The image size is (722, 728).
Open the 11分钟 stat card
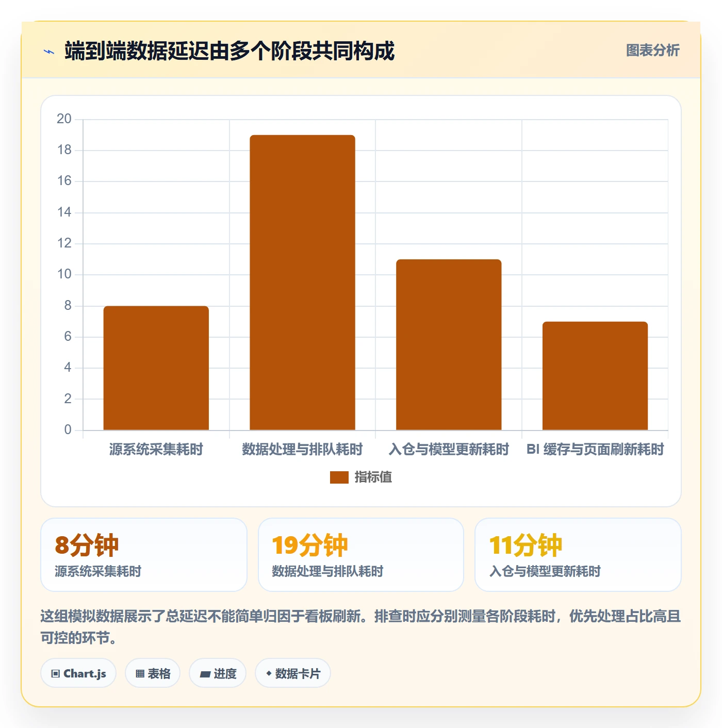(578, 555)
